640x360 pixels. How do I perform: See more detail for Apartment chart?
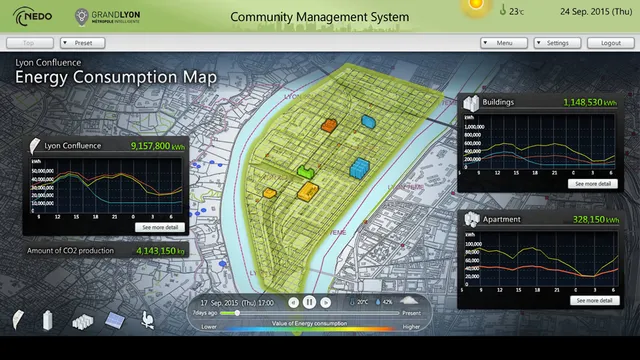tap(595, 300)
